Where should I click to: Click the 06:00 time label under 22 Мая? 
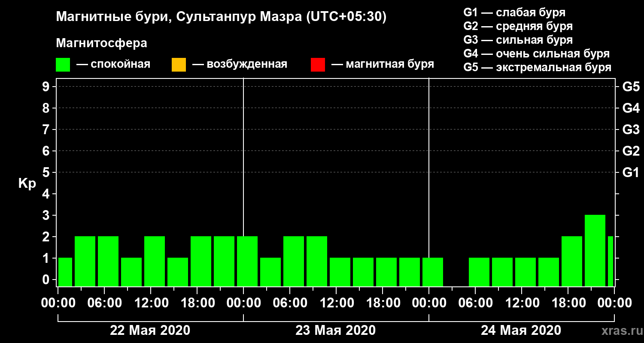click(104, 303)
